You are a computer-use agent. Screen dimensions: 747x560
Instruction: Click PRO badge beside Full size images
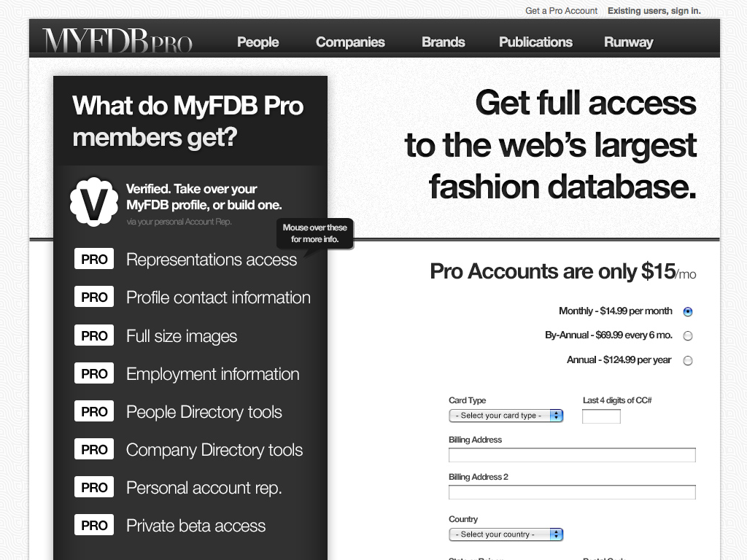click(x=94, y=336)
